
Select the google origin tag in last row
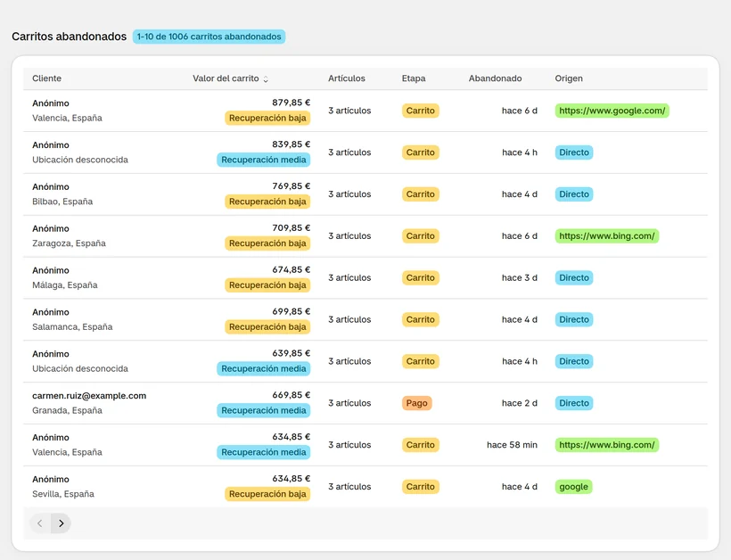click(573, 486)
